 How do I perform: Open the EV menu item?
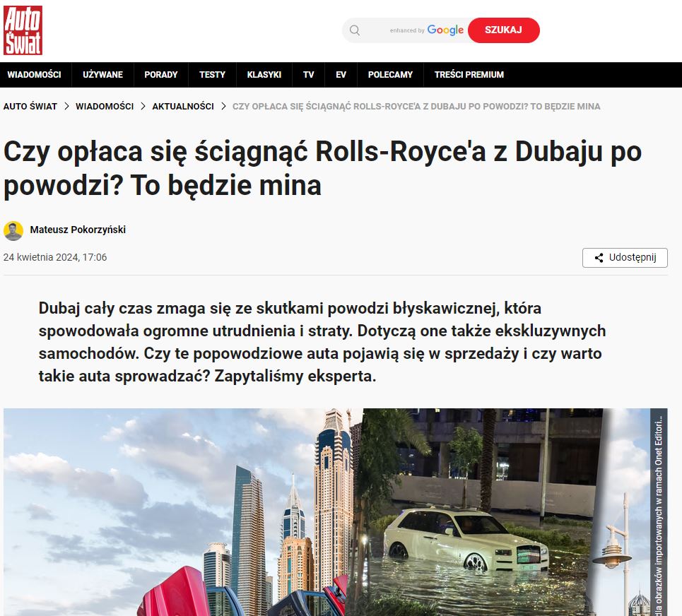pyautogui.click(x=341, y=75)
